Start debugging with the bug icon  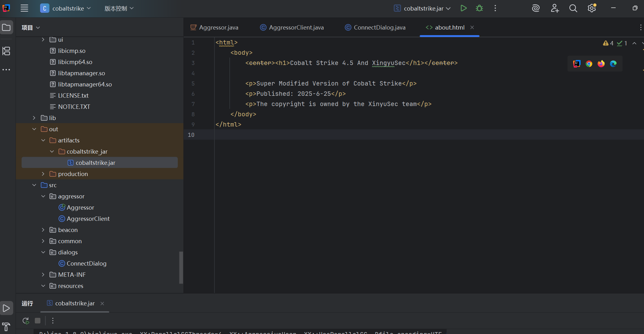point(479,8)
